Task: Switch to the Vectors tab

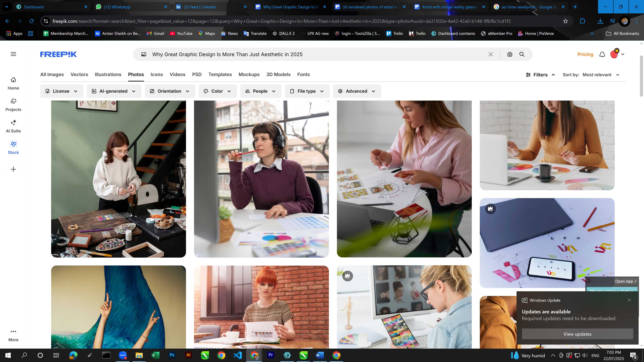Action: pyautogui.click(x=79, y=74)
